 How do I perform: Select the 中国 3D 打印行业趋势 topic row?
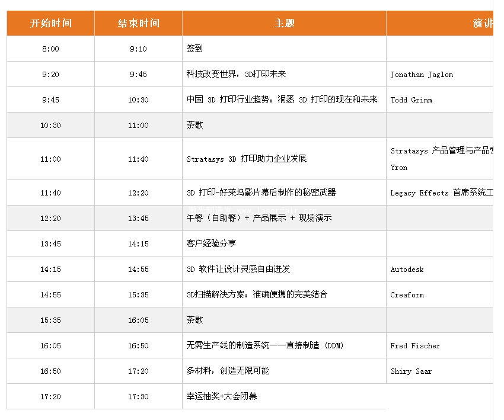[282, 100]
